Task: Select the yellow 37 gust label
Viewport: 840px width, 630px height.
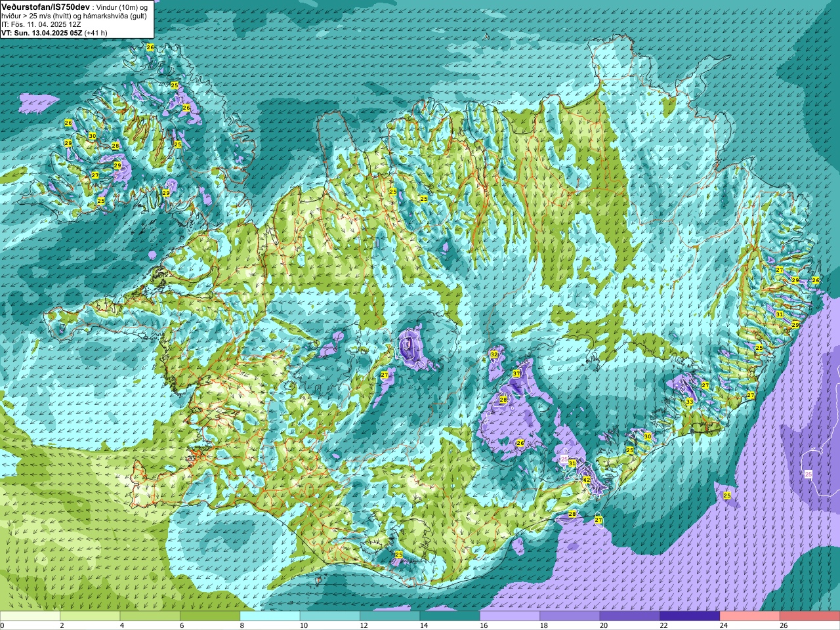Action: (516, 373)
